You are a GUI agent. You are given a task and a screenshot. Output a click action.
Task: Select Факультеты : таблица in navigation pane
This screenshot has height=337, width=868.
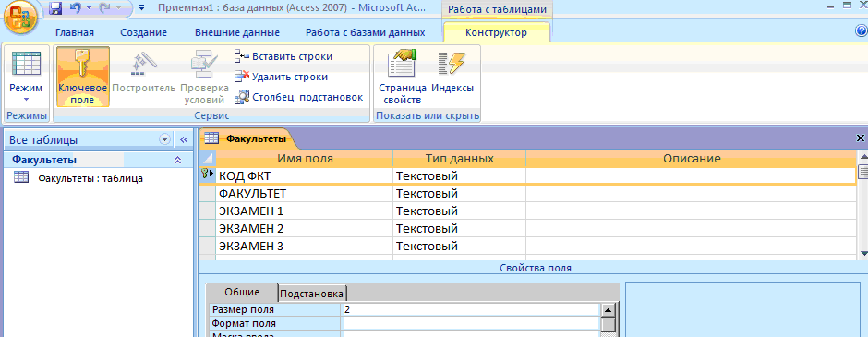(x=90, y=178)
